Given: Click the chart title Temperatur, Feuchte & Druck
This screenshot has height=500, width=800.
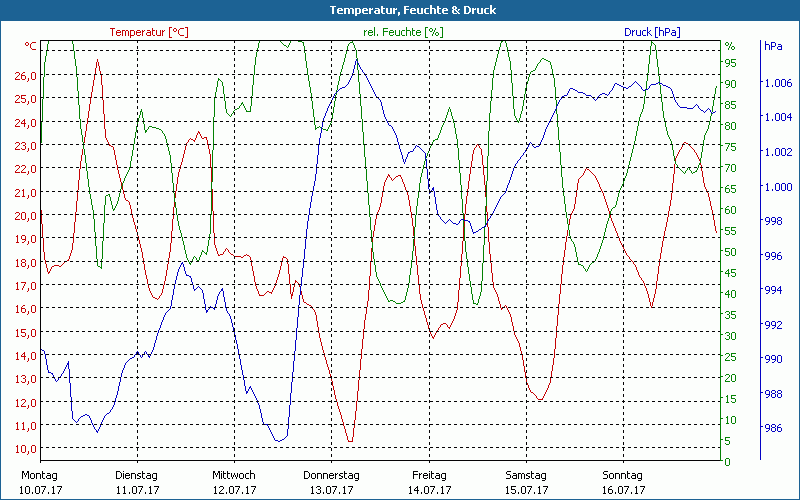Looking at the screenshot, I should tap(399, 10).
